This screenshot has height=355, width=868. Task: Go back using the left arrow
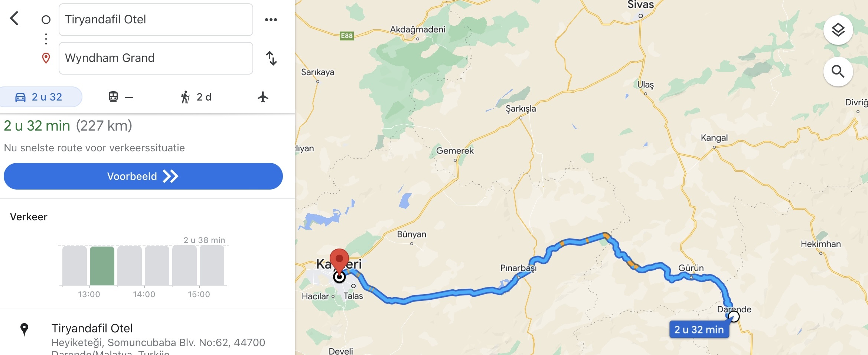pyautogui.click(x=14, y=18)
